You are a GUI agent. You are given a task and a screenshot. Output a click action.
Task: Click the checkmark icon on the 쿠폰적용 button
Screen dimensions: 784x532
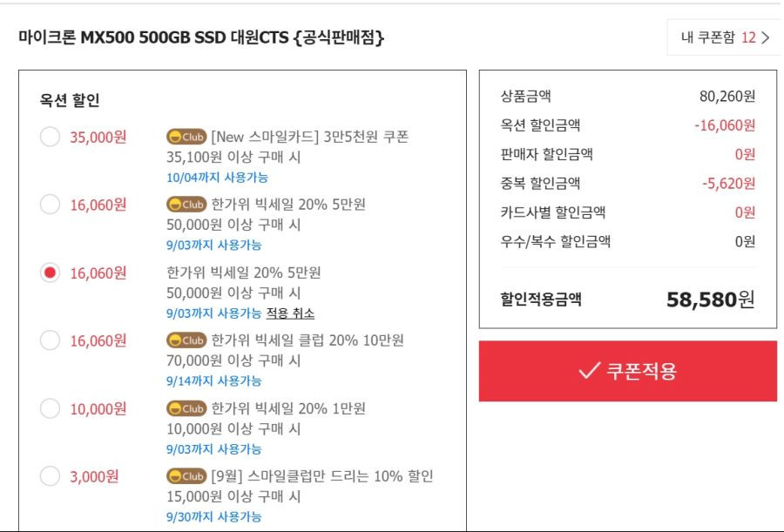(589, 371)
